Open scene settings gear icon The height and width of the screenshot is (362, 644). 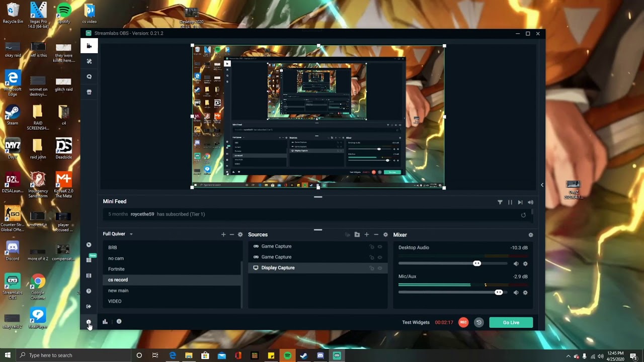click(240, 234)
